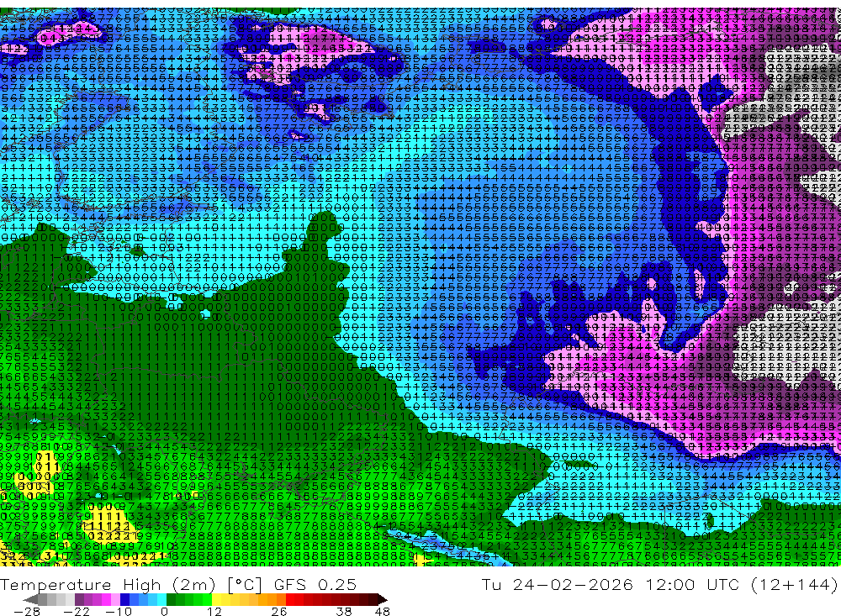Click the legend label -10
Screen dimensions: 841x616
tap(119, 612)
